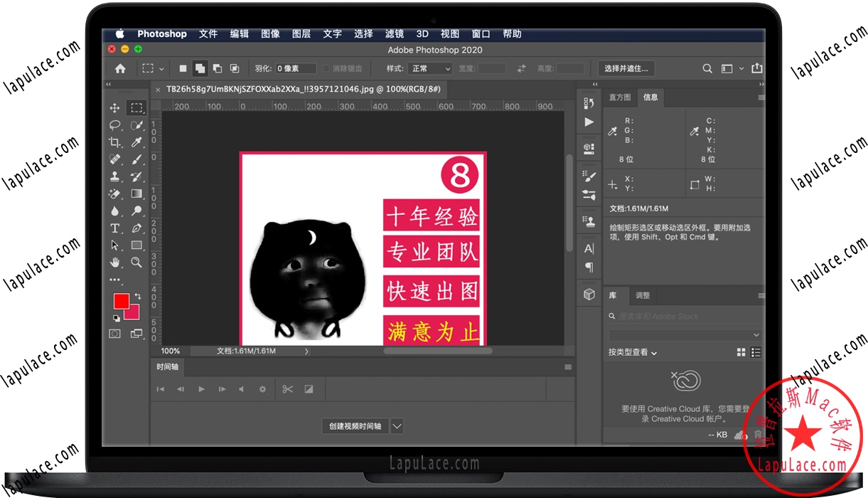
Task: Select the Hand tool
Action: pyautogui.click(x=114, y=263)
